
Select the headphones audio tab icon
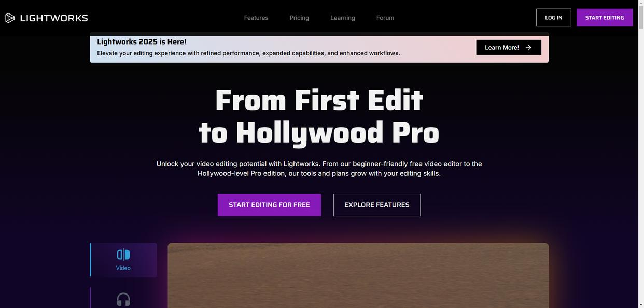pos(123,300)
